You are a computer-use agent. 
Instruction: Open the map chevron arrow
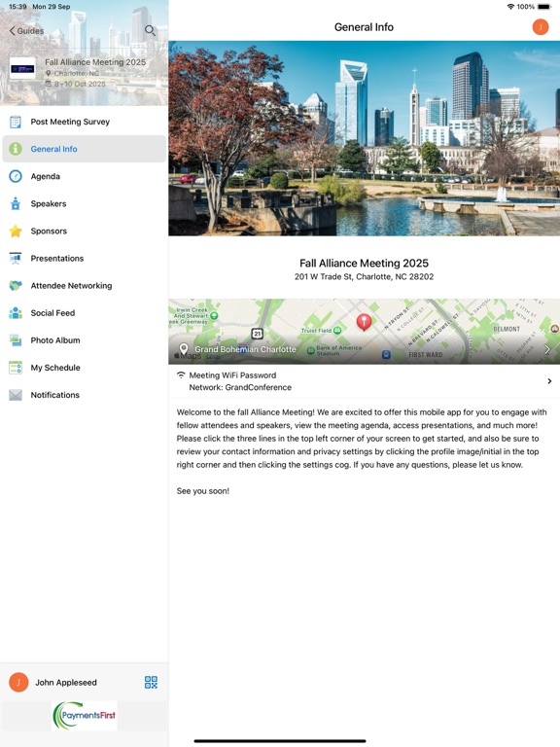[x=547, y=349]
